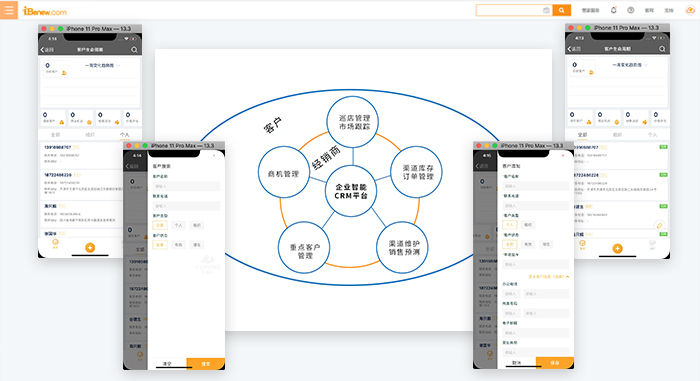This screenshot has height=381, width=700.
Task: Tap magnifier icon in right lifecycle phone
Action: [662, 49]
